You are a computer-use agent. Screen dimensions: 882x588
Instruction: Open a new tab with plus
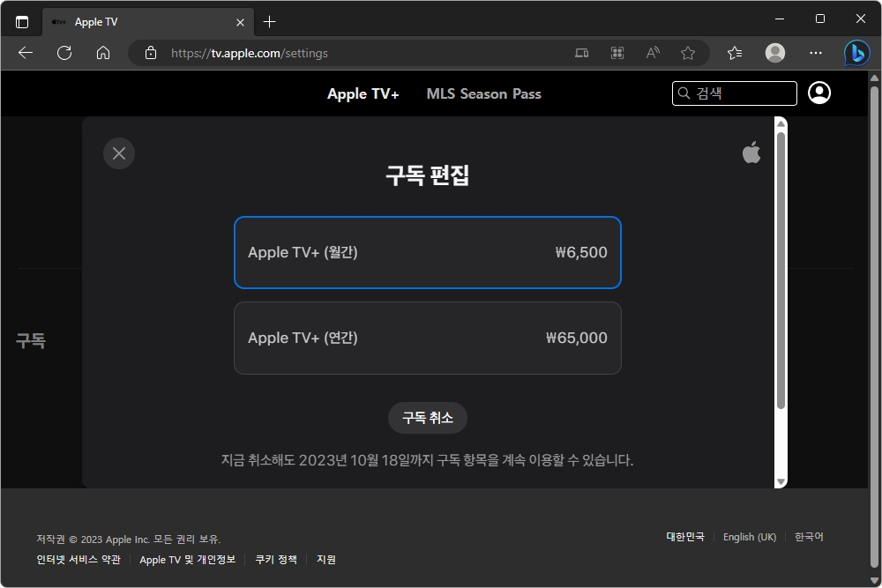269,22
